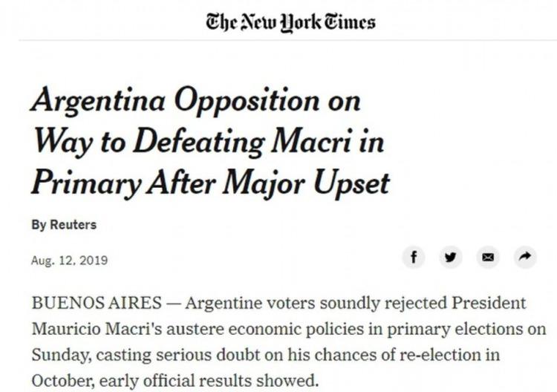Share the article on Twitter
This screenshot has height=392, width=557.
pos(451,257)
